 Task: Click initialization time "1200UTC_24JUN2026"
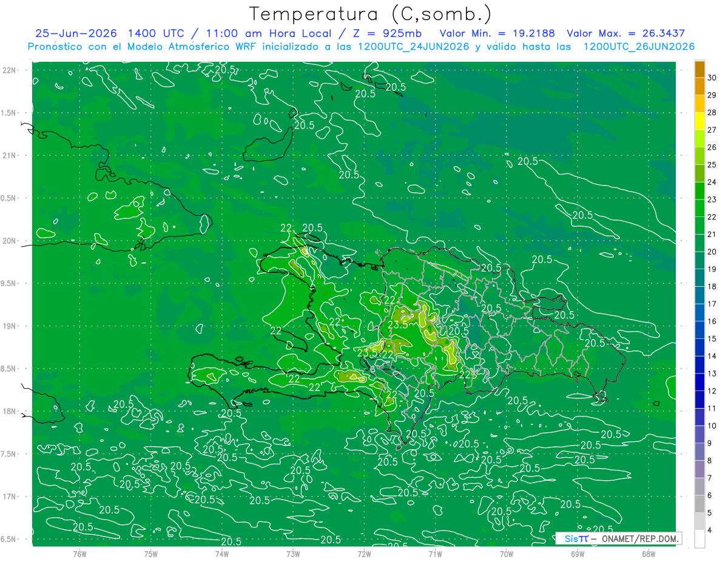pos(411,47)
